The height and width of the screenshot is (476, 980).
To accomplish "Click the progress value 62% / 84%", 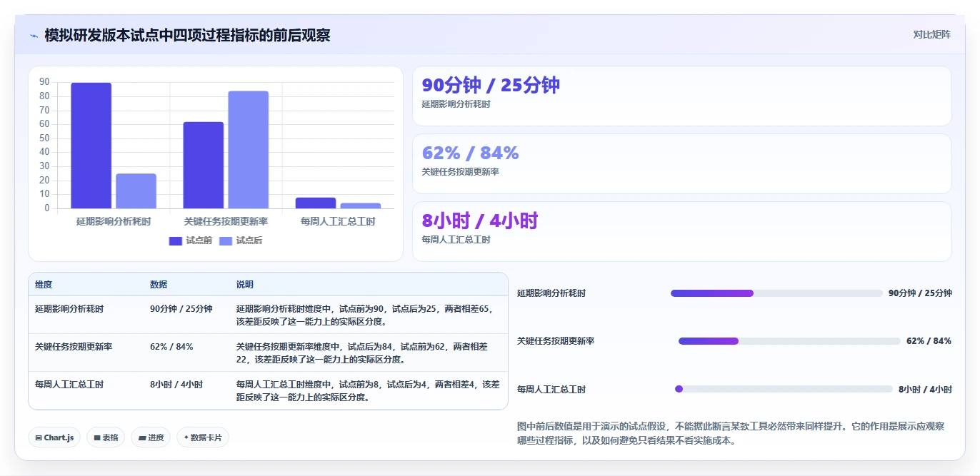I will click(x=929, y=341).
